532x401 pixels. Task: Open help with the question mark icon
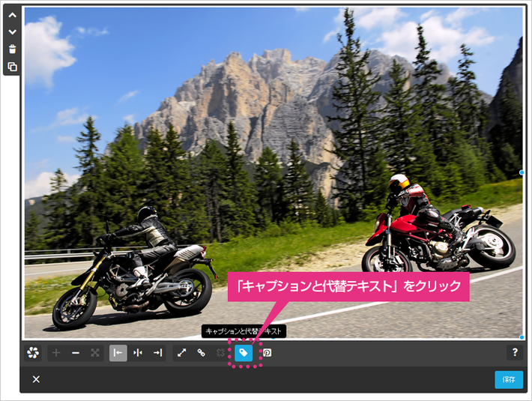pyautogui.click(x=515, y=352)
